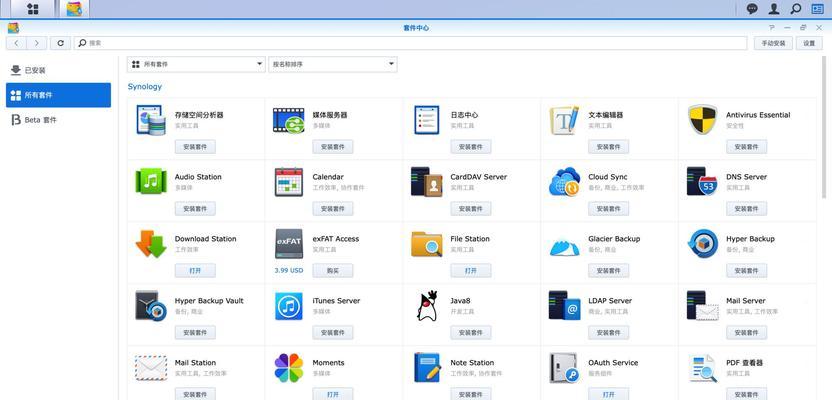This screenshot has height=400, width=832.
Task: Click the Log Center package icon
Action: click(x=427, y=120)
